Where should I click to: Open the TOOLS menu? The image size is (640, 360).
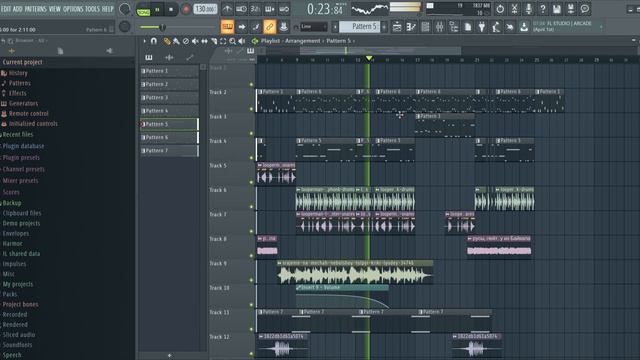(92, 9)
